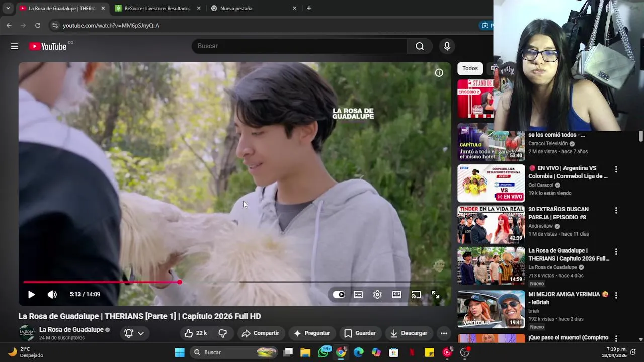This screenshot has width=644, height=362.
Task: Open Microsoft Edge from the taskbar
Action: tap(358, 352)
